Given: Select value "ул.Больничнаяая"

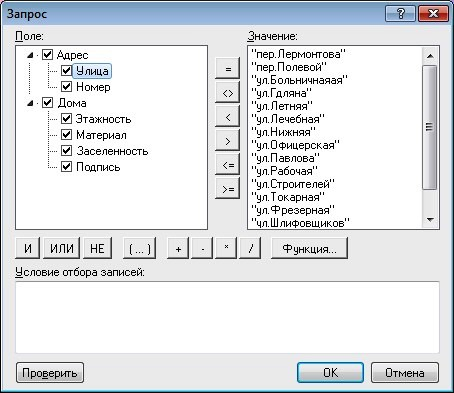Looking at the screenshot, I should click(x=299, y=80).
